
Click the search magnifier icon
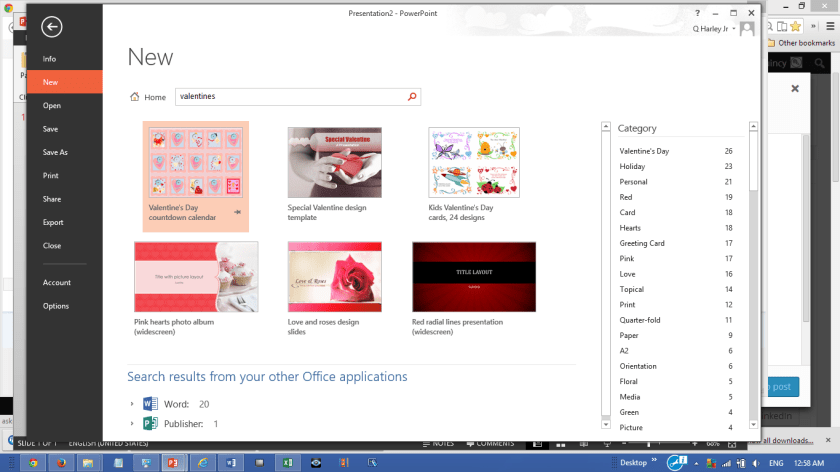tap(411, 97)
